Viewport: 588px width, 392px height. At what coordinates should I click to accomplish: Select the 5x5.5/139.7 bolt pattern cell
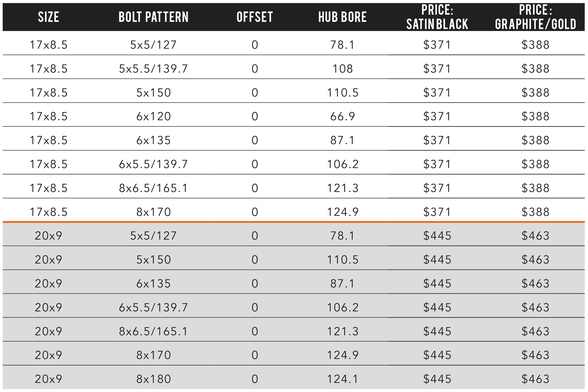point(153,69)
